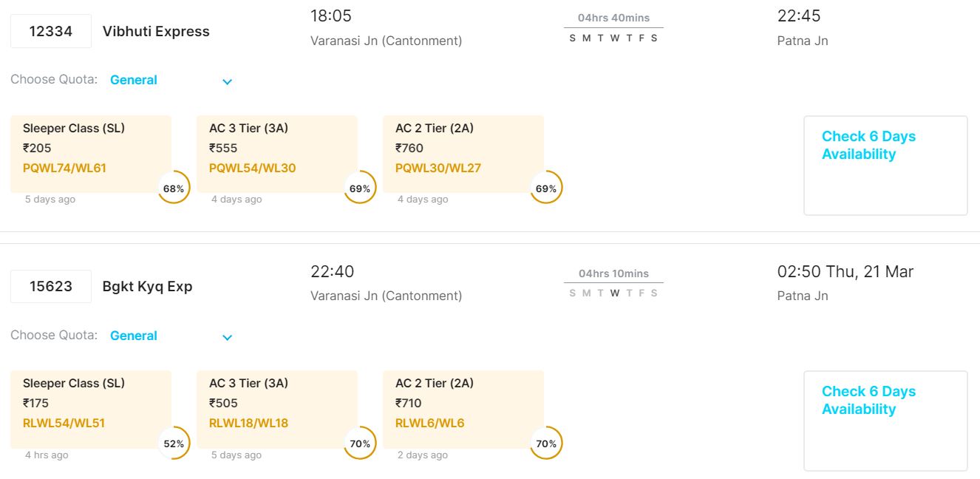Screen dimensions: 980x479
Task: Open General quota selector for train 12334
Action: 134,80
